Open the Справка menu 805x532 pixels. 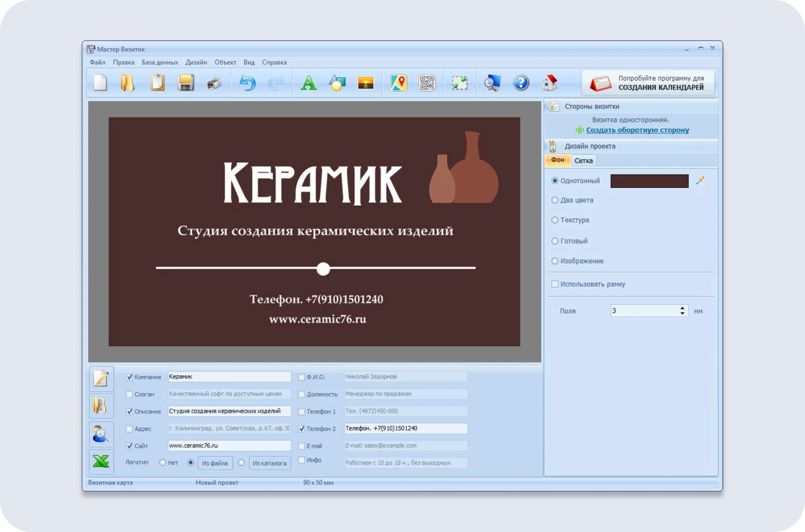tap(274, 62)
